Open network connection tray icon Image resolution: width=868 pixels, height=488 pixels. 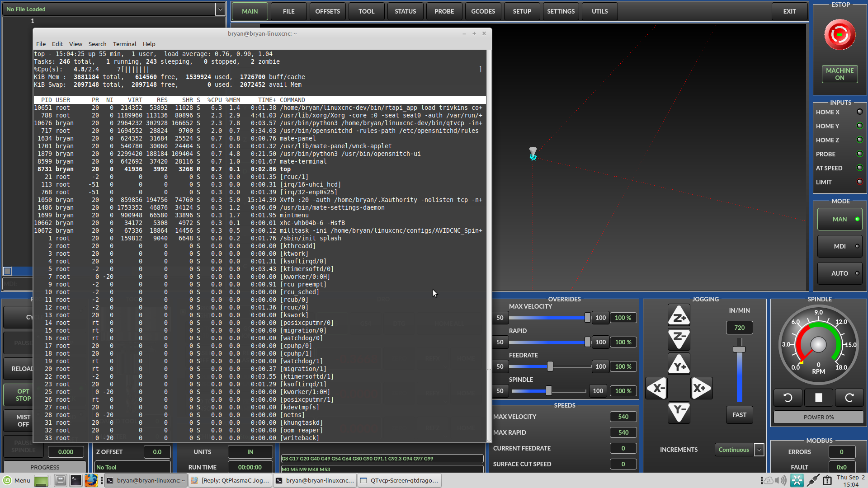click(x=812, y=481)
